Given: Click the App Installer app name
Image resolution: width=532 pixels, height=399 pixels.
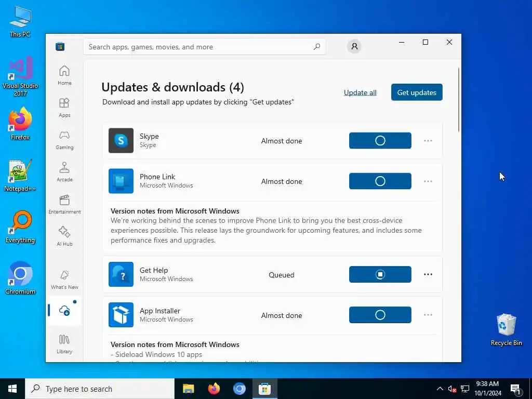Looking at the screenshot, I should click(160, 311).
